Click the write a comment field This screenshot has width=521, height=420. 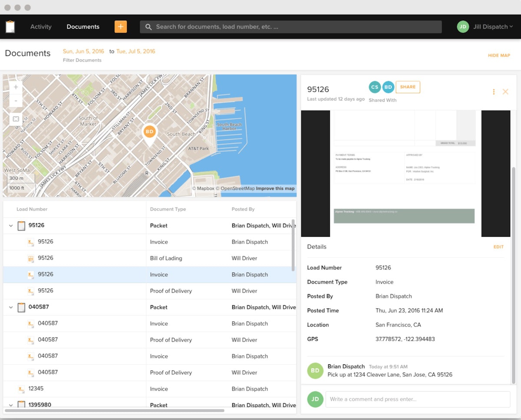417,399
